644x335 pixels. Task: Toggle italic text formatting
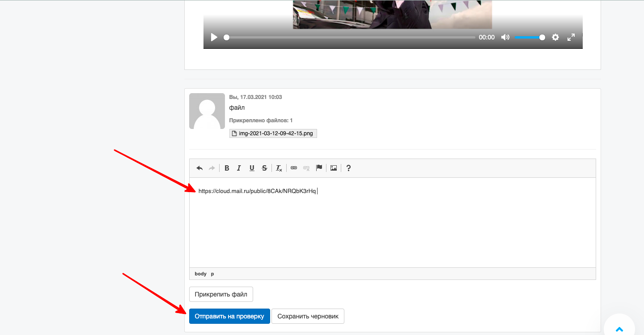(x=239, y=168)
